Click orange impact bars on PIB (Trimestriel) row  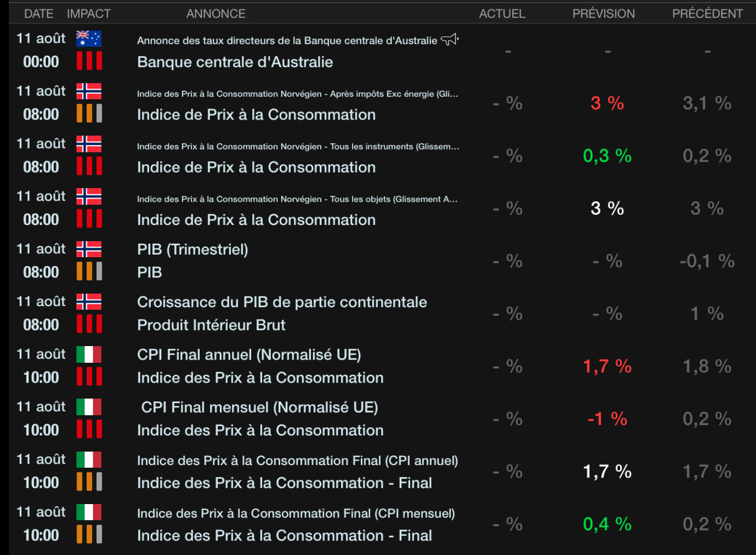pyautogui.click(x=89, y=271)
